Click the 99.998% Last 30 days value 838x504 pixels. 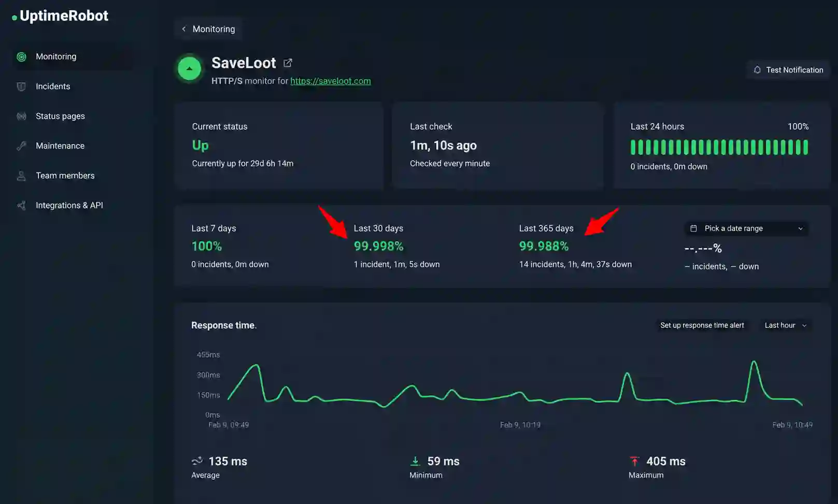click(378, 246)
